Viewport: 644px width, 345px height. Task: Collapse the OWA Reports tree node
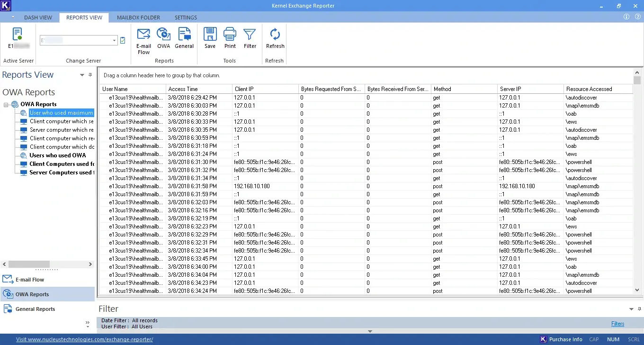6,104
